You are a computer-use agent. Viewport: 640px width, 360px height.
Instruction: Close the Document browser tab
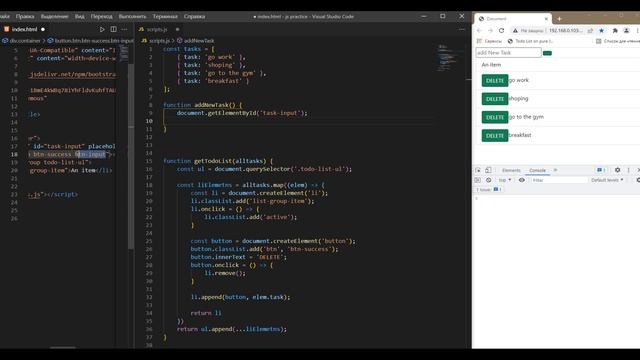(546, 19)
